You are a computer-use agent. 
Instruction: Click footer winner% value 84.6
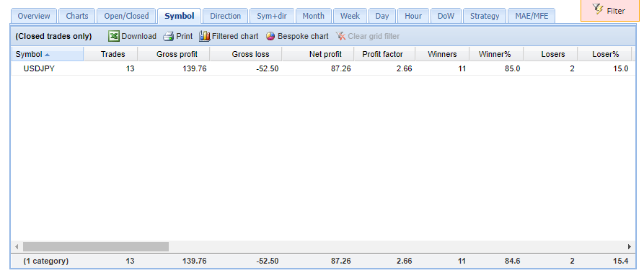pyautogui.click(x=513, y=261)
